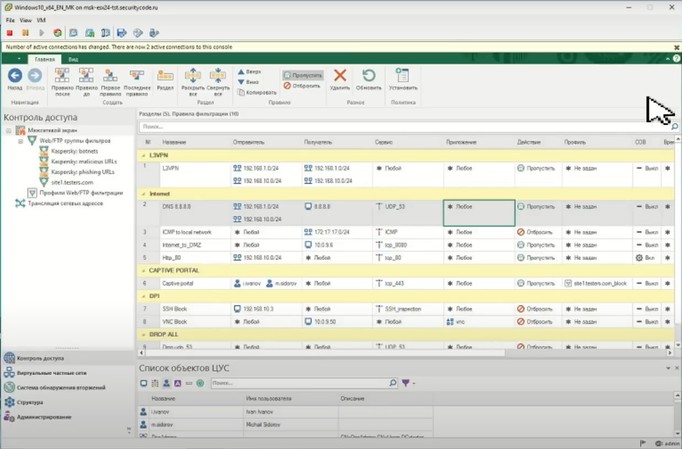Select Отбросить action toggle in ribbon
Viewport: 682px width, 449px height.
point(302,86)
